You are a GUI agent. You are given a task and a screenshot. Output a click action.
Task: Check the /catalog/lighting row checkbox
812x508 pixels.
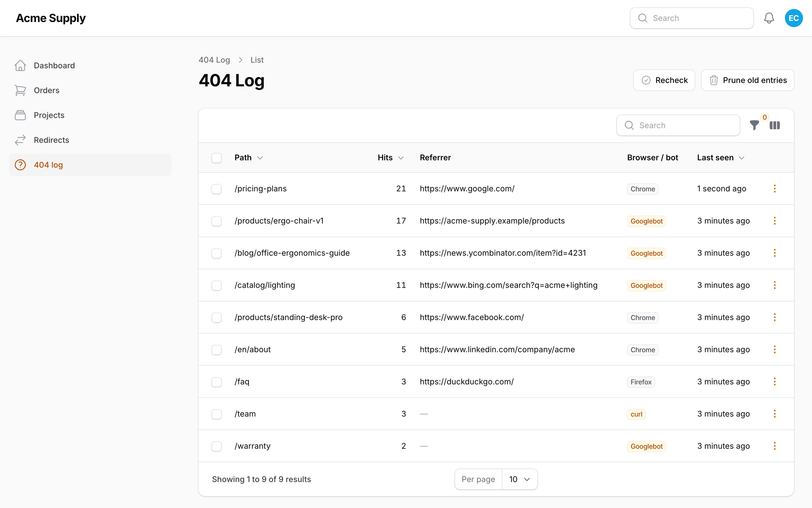(217, 286)
